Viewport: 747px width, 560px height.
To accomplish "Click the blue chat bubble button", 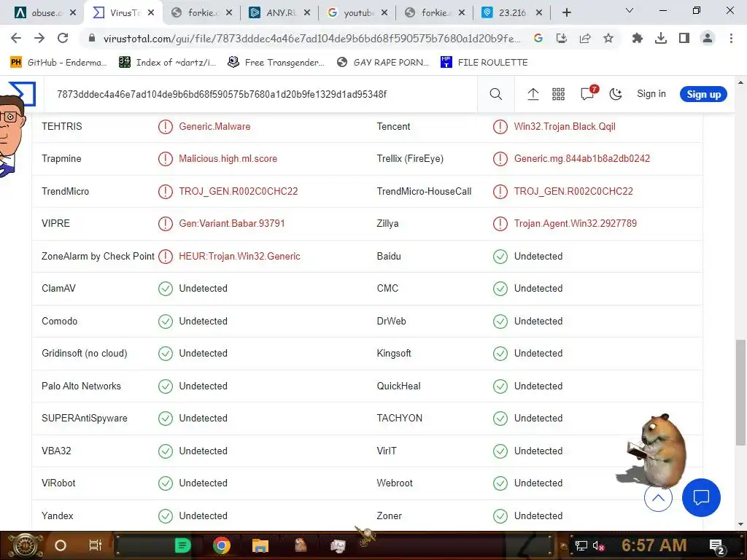I will tap(701, 497).
